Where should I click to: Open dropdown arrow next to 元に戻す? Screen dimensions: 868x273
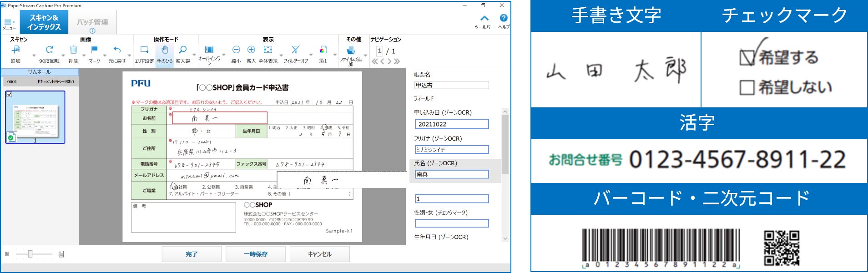[128, 56]
